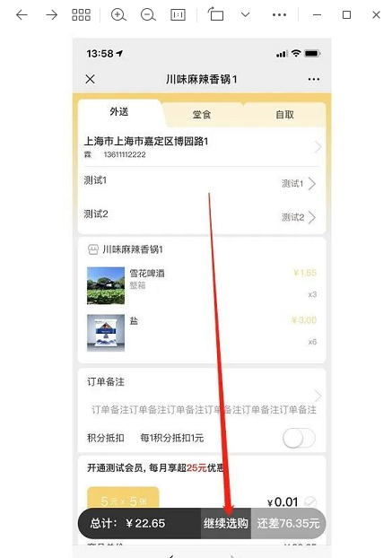Image resolution: width=392 pixels, height=558 pixels.
Task: Zoom in with the magnifier plus icon
Action: point(118,14)
